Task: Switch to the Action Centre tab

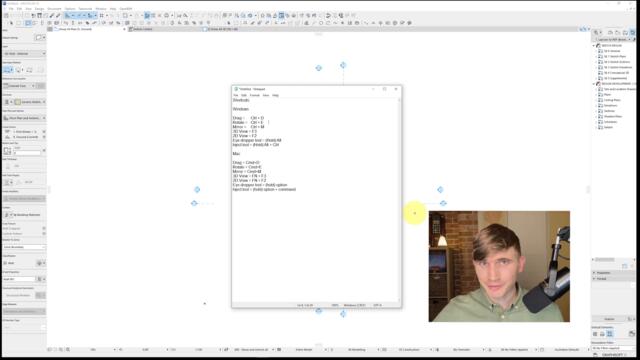Action: pos(143,29)
